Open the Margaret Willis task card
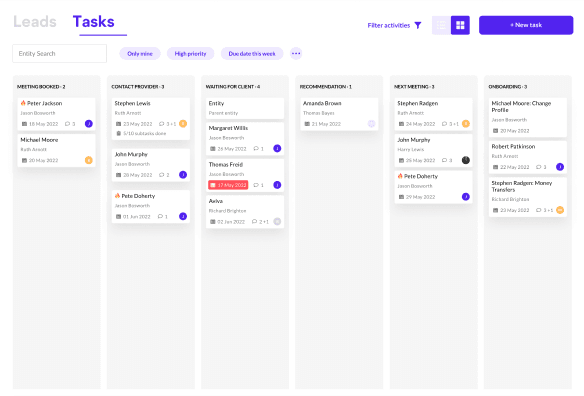 tap(245, 139)
